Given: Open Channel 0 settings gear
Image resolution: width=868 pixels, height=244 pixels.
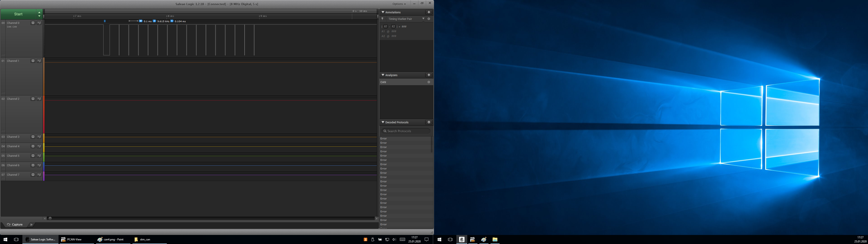Looking at the screenshot, I should (33, 23).
